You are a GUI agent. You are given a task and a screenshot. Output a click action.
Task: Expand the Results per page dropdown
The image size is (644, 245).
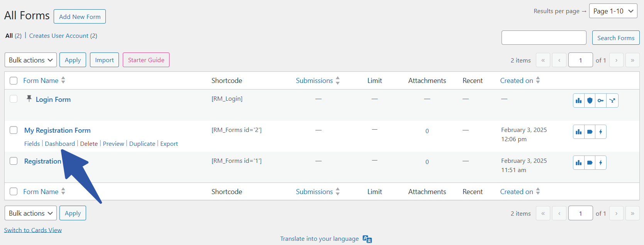click(613, 11)
